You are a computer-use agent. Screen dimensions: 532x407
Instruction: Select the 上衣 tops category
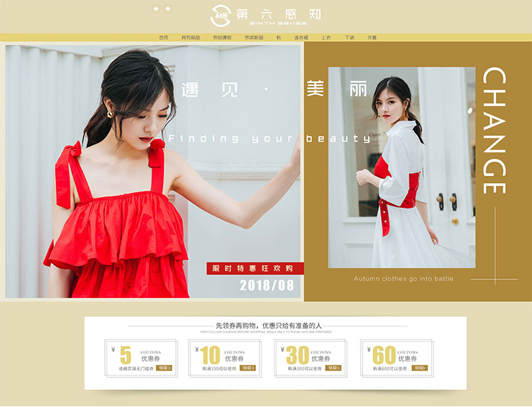click(326, 38)
